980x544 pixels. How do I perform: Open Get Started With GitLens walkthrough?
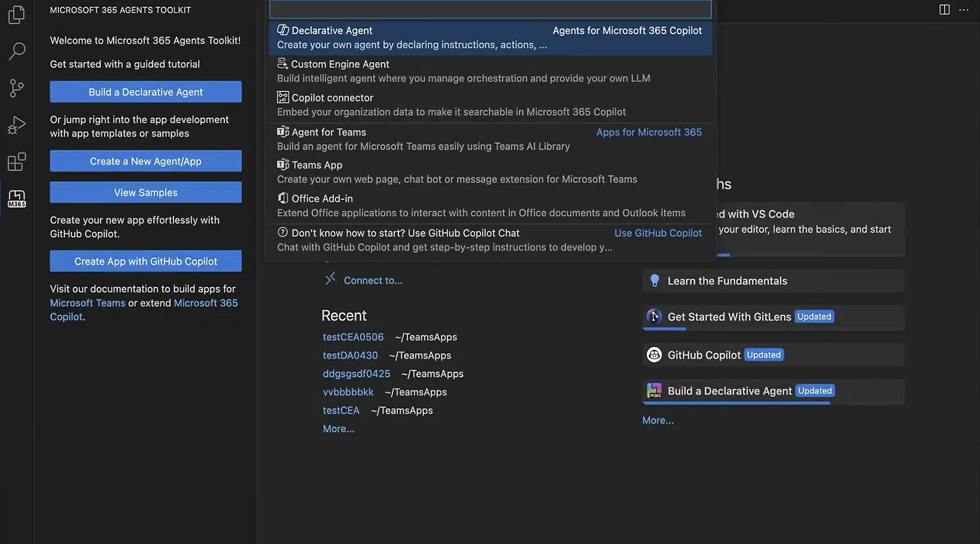click(773, 317)
